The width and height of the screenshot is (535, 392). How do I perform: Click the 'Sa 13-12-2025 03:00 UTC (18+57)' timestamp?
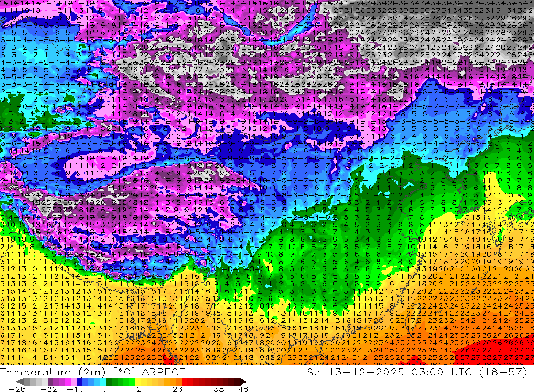[x=417, y=372]
